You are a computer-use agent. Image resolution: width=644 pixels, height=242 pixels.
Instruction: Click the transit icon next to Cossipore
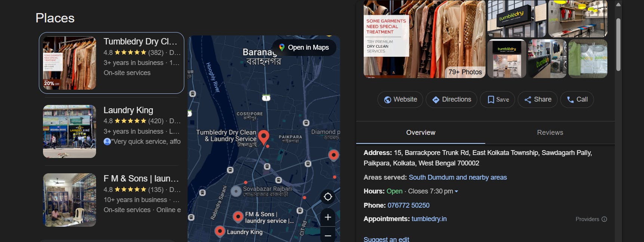tap(306, 123)
